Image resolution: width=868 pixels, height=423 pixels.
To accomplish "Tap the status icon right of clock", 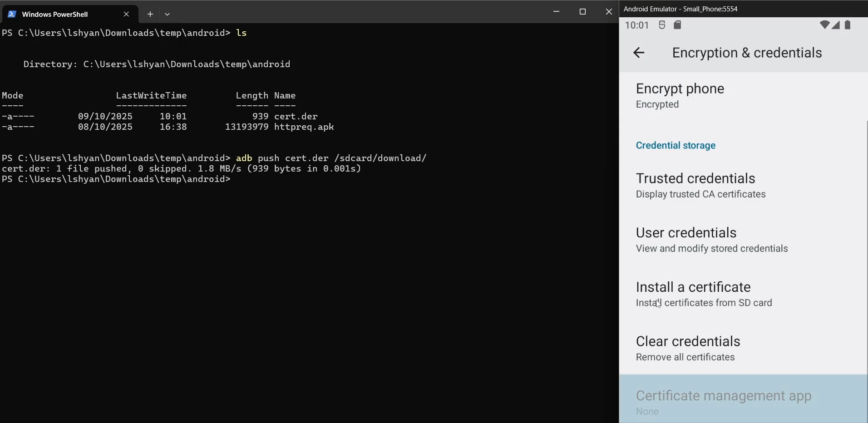I will [x=662, y=25].
